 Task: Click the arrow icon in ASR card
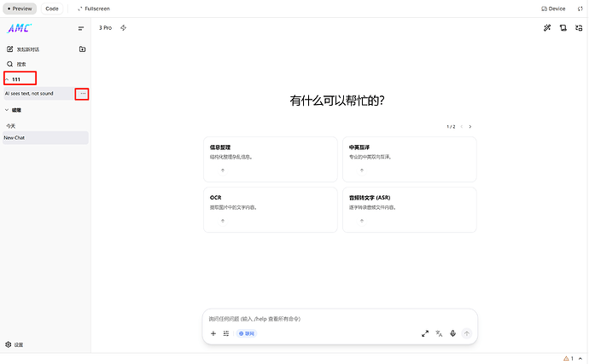tap(362, 221)
